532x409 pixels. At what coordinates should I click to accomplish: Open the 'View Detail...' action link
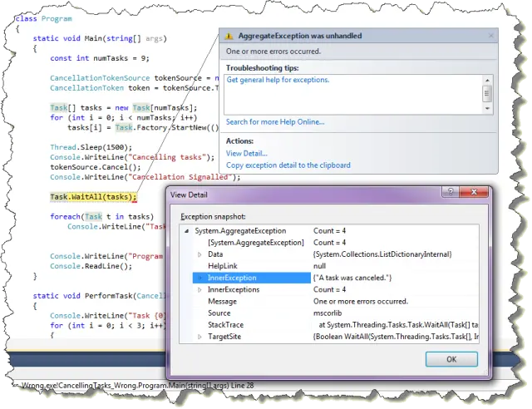[247, 154]
